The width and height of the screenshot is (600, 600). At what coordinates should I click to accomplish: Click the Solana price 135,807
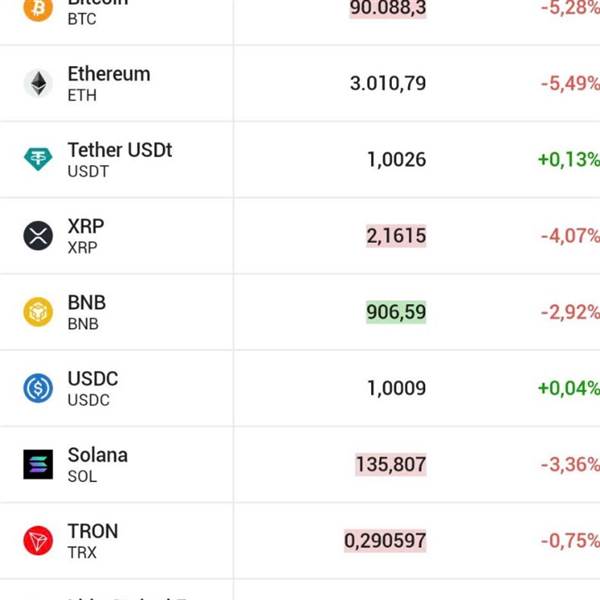click(390, 464)
